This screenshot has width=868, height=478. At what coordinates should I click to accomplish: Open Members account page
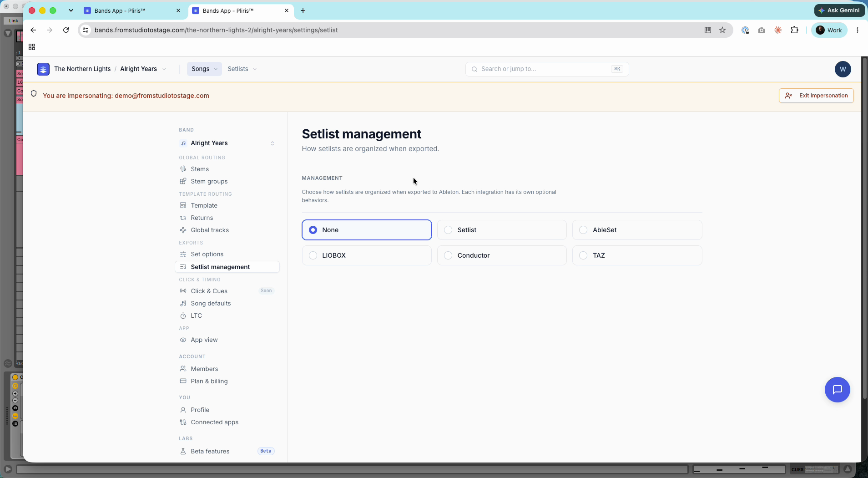tap(227, 369)
